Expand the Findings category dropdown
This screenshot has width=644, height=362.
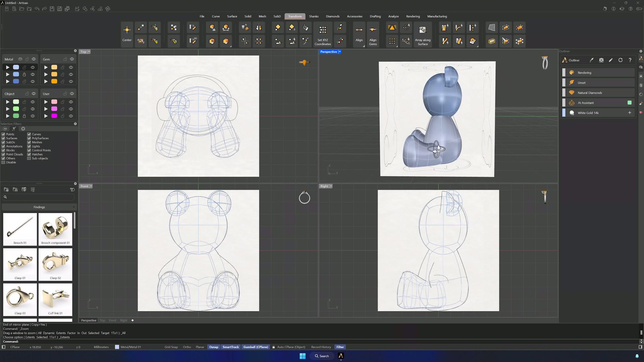click(39, 207)
